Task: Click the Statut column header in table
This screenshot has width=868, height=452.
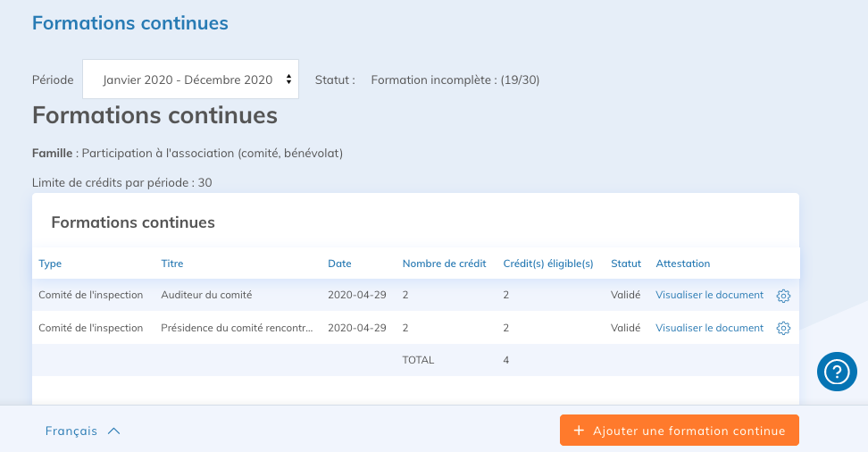Action: (626, 264)
